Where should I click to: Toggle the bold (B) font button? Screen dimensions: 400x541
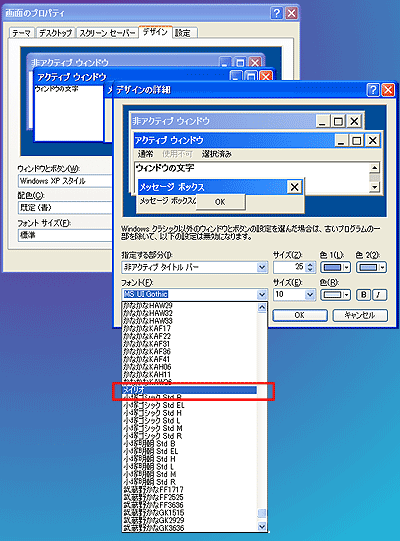pos(363,295)
